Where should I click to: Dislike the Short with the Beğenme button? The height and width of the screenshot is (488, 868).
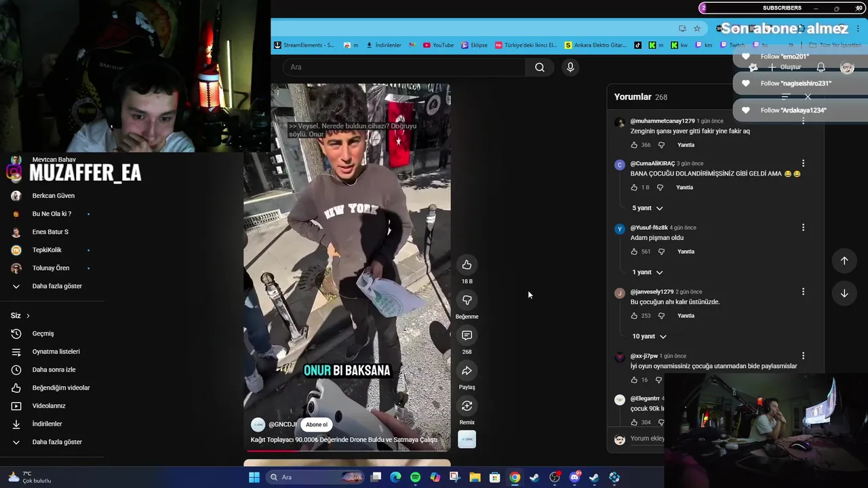467,300
